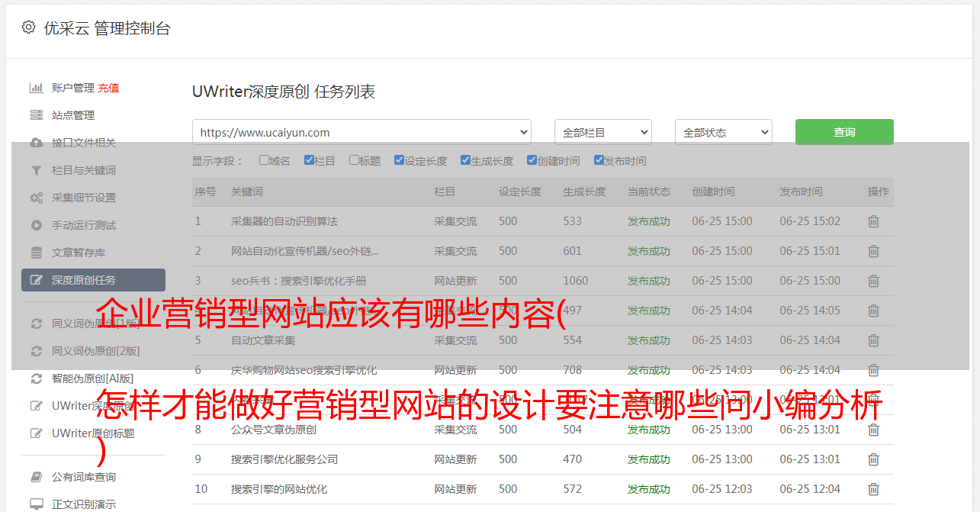Open 站点管理 in sidebar
Viewport: 980px width, 512px height.
73,115
